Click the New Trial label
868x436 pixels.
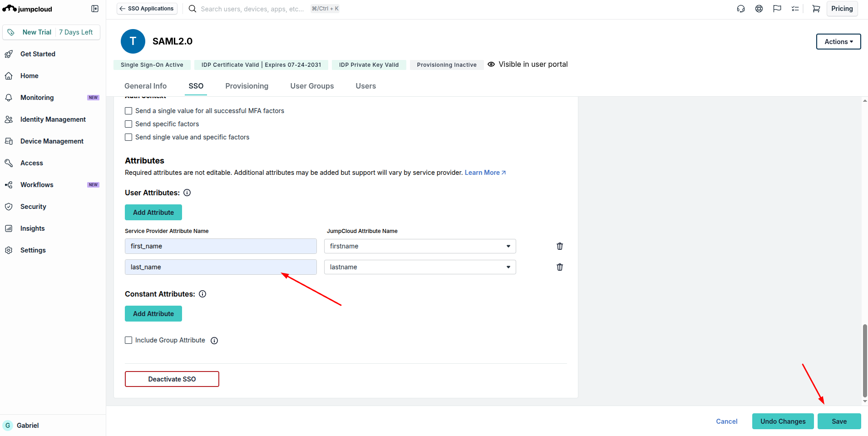click(37, 32)
